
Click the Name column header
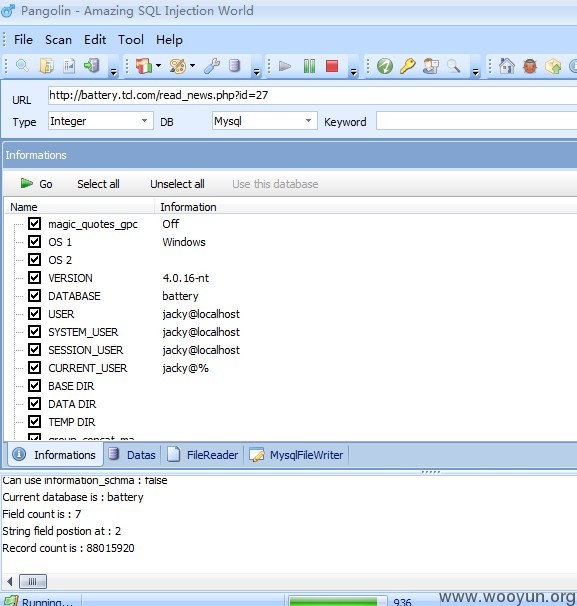(x=80, y=207)
